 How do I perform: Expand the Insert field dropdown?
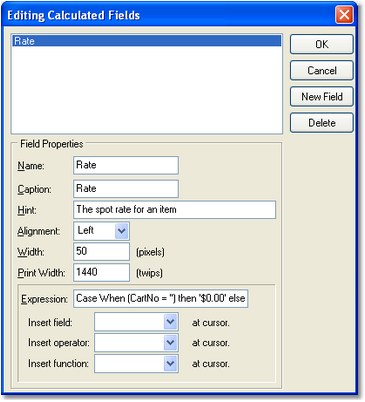[x=170, y=322]
